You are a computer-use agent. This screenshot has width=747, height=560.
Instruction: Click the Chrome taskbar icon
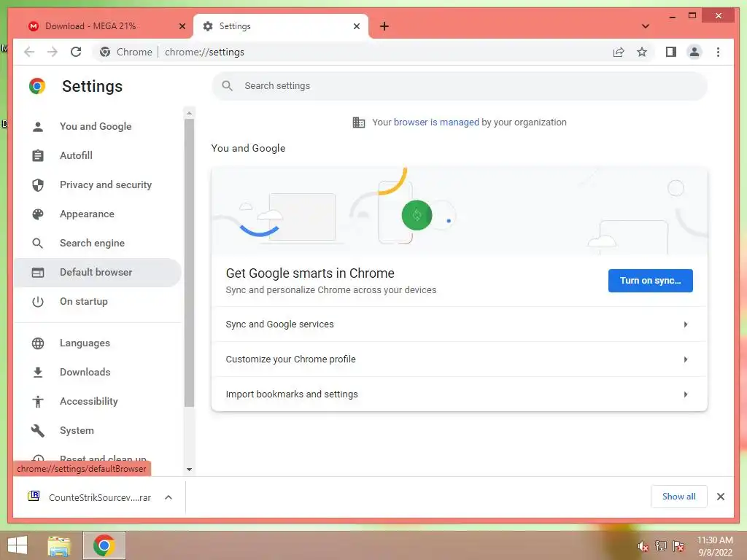104,545
